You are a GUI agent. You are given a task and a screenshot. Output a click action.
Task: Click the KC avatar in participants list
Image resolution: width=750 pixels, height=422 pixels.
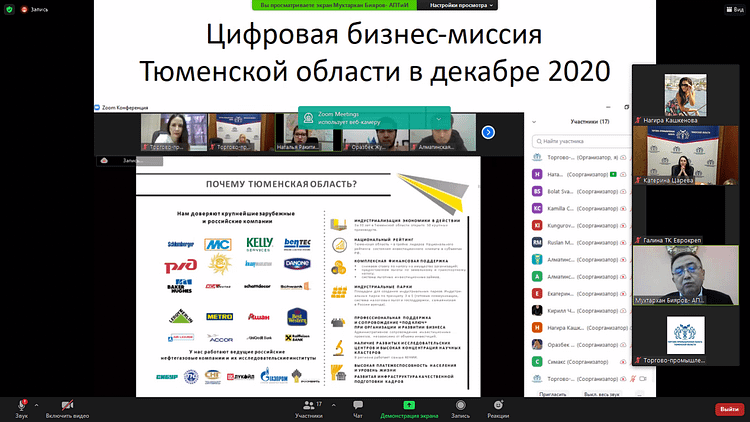click(x=537, y=209)
